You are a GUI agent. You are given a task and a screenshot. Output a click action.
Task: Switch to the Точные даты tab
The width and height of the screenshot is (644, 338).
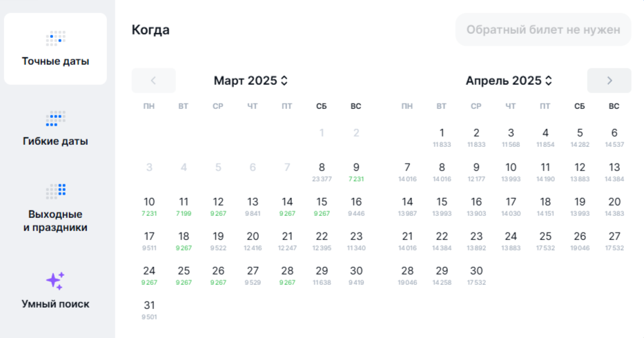point(55,49)
